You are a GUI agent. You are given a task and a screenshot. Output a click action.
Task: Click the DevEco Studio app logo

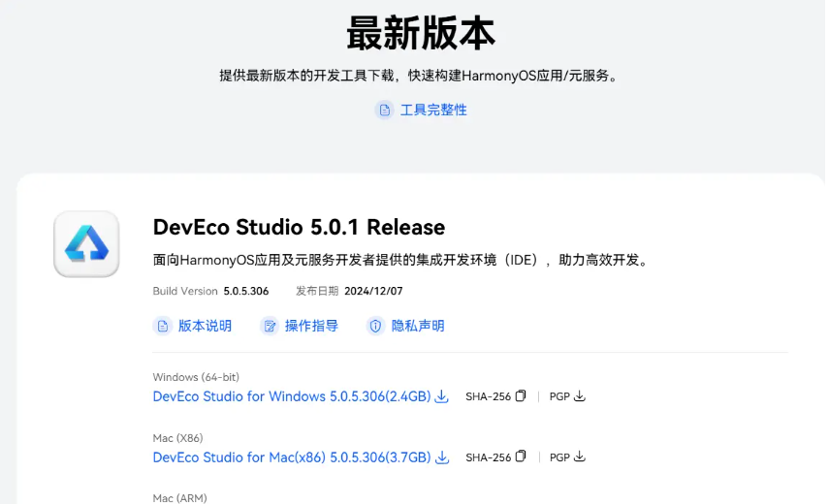pos(86,244)
